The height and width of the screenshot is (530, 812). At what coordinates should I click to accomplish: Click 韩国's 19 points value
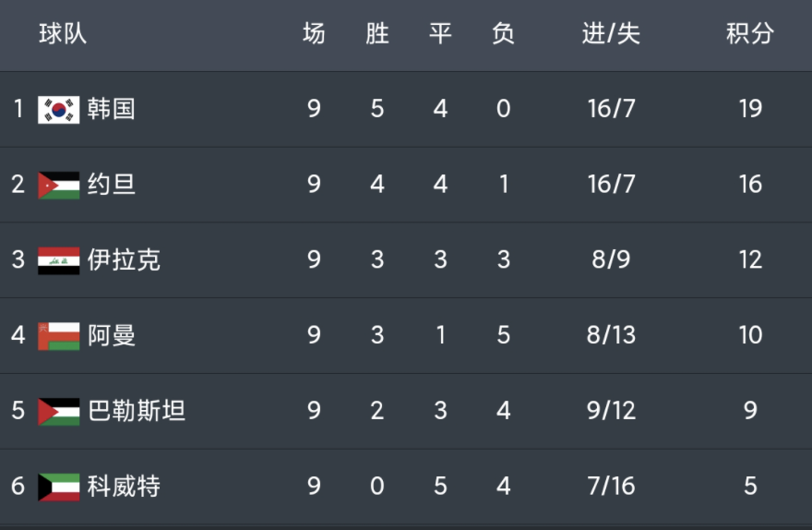click(x=750, y=109)
